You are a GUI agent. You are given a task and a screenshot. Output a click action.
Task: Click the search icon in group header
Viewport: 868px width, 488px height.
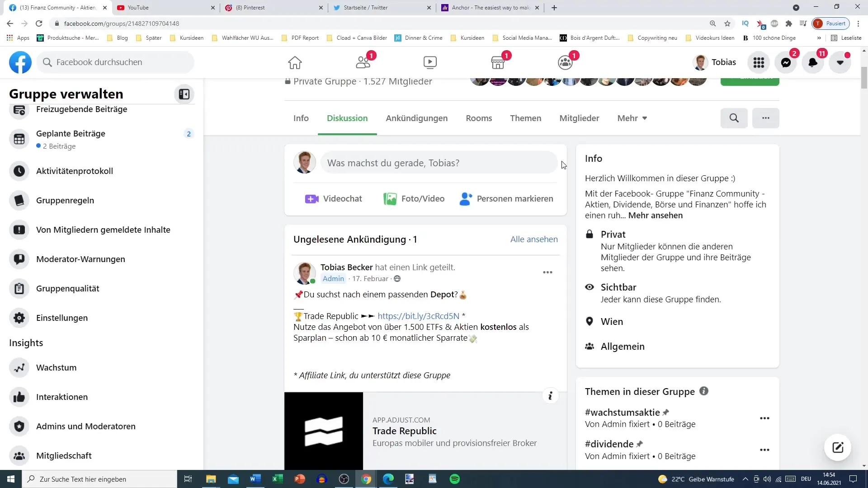[735, 118]
